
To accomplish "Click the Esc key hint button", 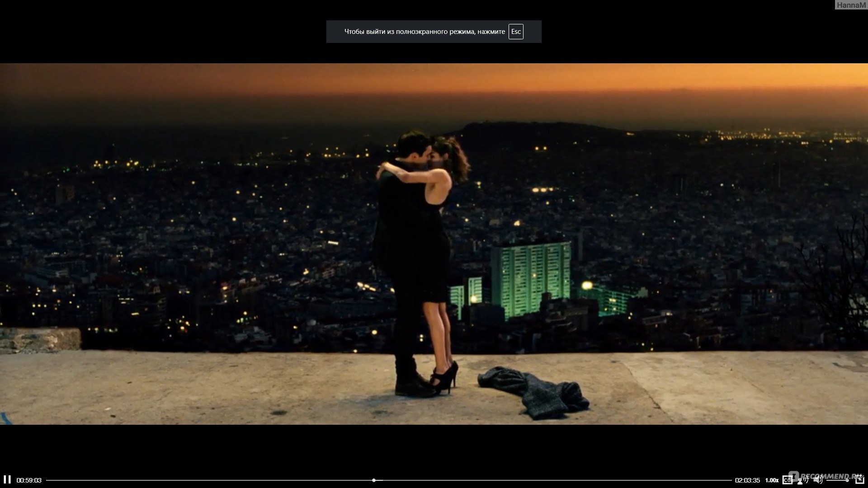I will (516, 32).
